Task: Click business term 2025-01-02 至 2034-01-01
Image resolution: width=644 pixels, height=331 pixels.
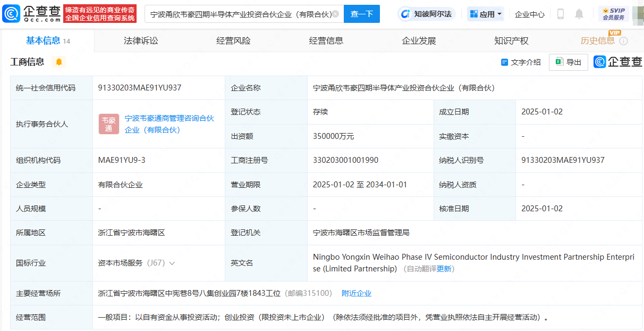Action: pyautogui.click(x=360, y=185)
